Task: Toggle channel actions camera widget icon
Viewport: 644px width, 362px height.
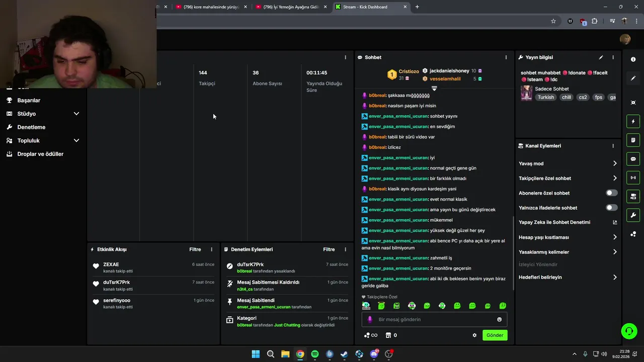Action: 633,196
